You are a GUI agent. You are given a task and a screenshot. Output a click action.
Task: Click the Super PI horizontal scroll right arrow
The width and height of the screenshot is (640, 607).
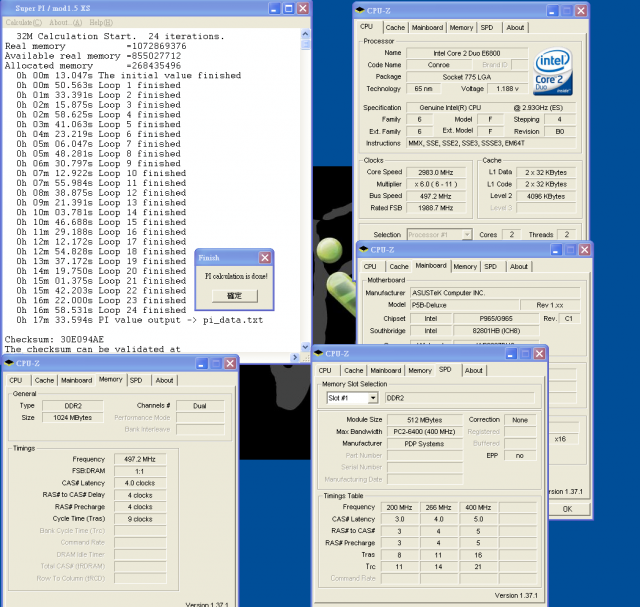point(296,357)
